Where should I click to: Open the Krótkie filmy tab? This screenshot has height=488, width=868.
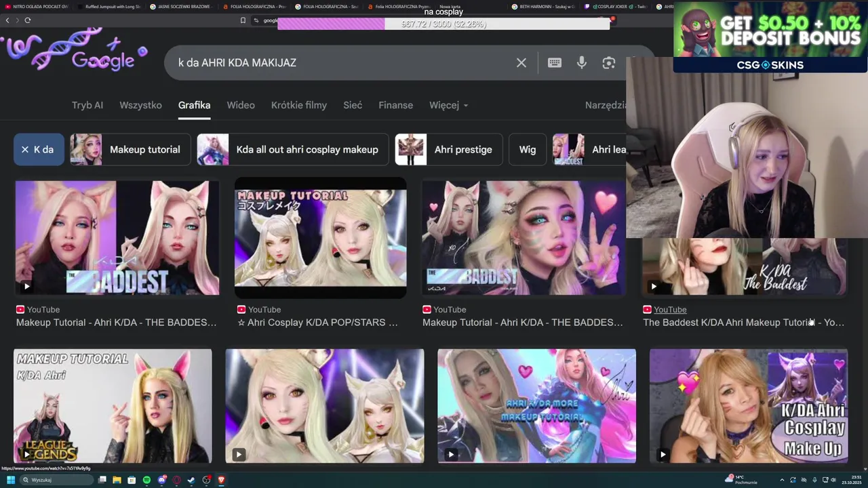[299, 105]
